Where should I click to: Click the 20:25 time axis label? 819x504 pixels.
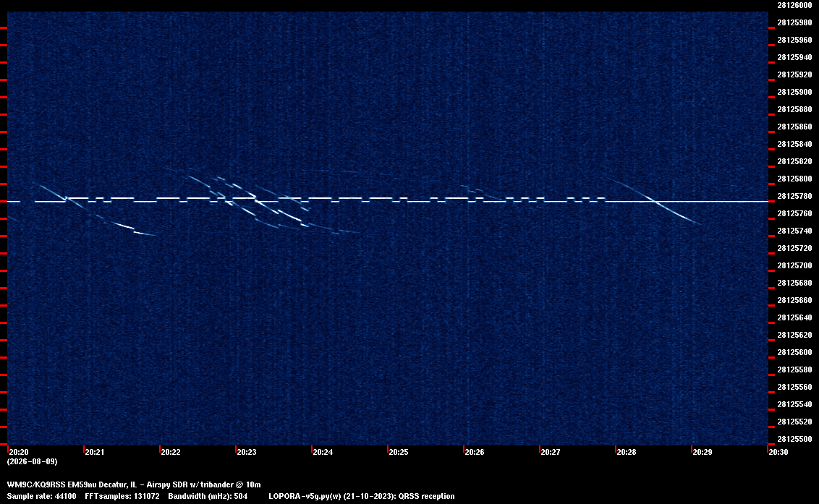point(399,452)
